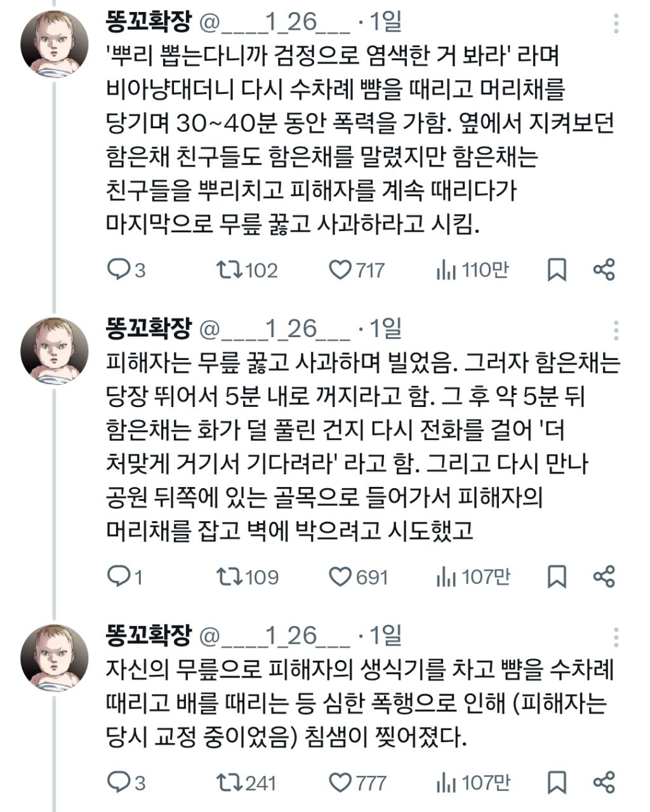Like the tweet with 691 likes
This screenshot has width=650, height=812.
coord(340,576)
